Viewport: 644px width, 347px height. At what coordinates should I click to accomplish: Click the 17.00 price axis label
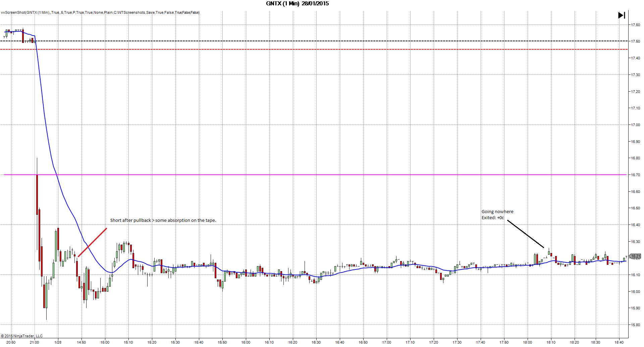pos(636,125)
